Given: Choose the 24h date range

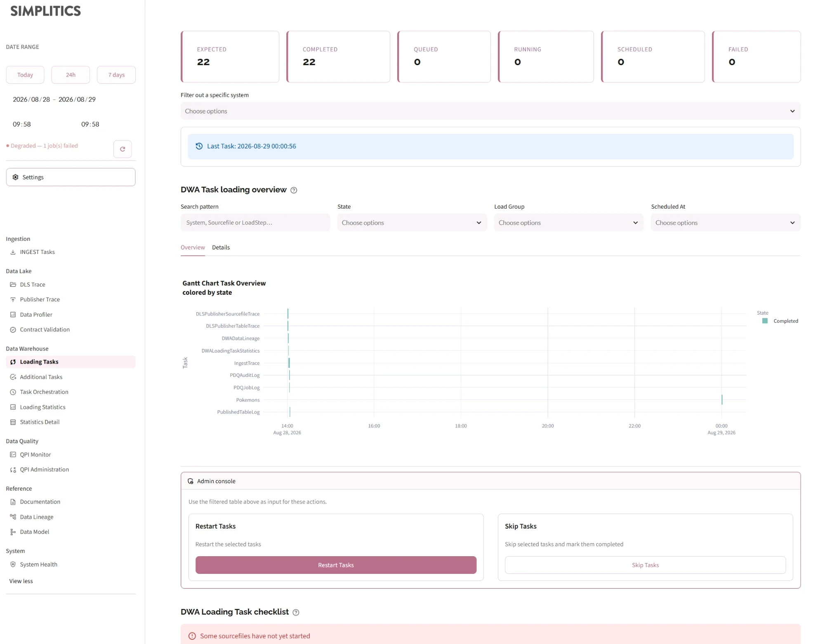Looking at the screenshot, I should click(71, 75).
